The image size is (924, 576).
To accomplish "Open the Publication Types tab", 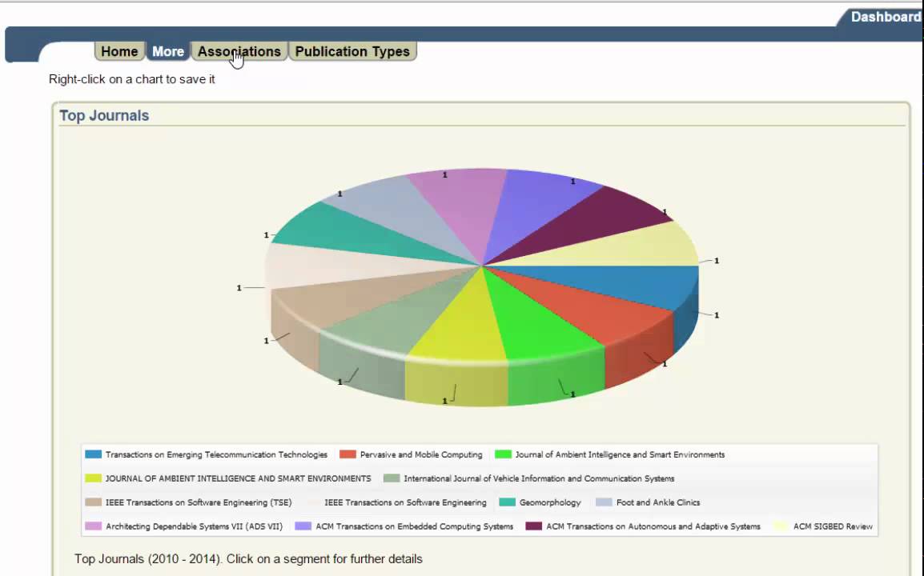I will tap(352, 51).
